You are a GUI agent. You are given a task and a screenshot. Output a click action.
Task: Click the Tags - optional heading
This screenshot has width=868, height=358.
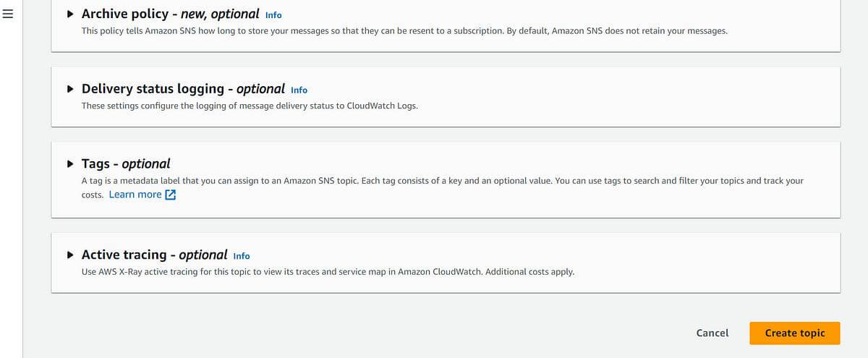(126, 163)
